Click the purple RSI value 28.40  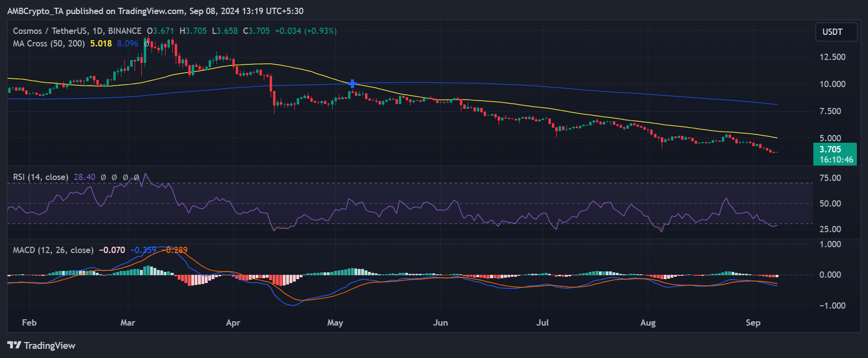84,177
